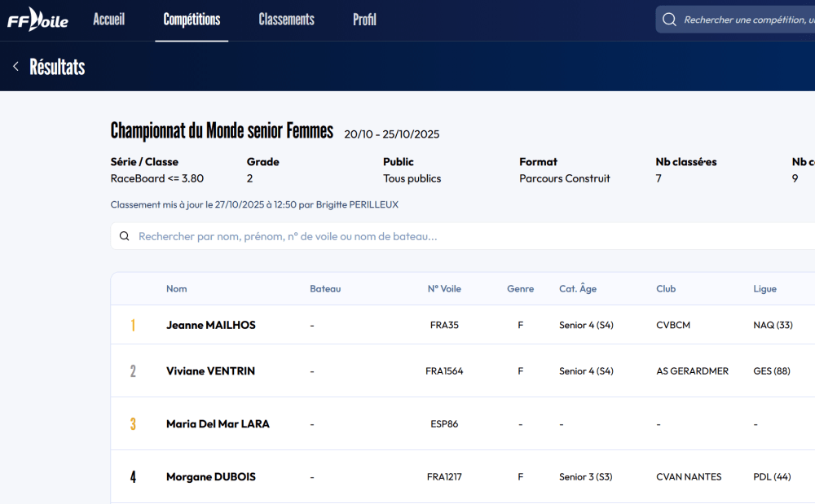Open the Classements menu
Viewport: 815px width, 504px height.
[286, 20]
